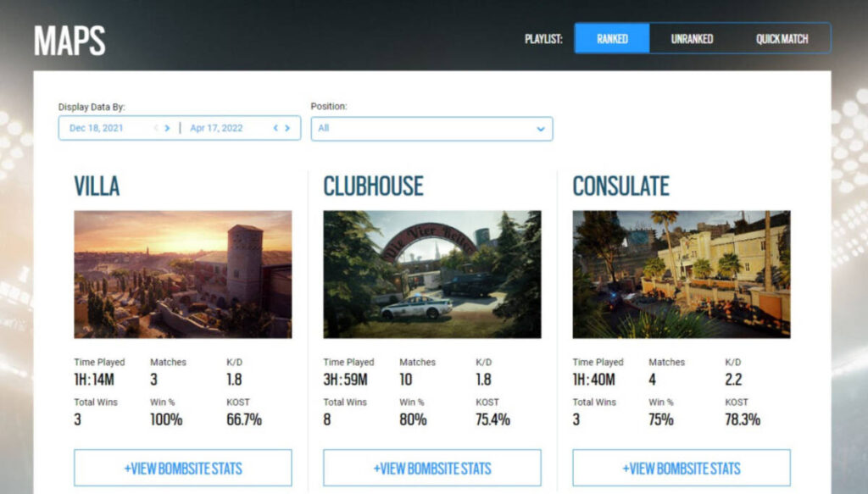Click the CONSULATE map heading
The width and height of the screenshot is (868, 494).
coord(620,186)
